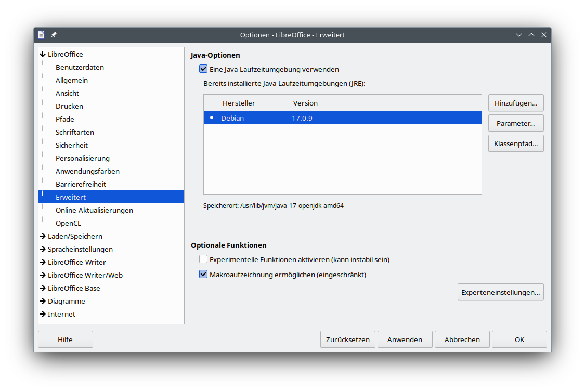Open Experteneinstellungen... configuration
Screen dimensions: 585x392
(x=501, y=292)
